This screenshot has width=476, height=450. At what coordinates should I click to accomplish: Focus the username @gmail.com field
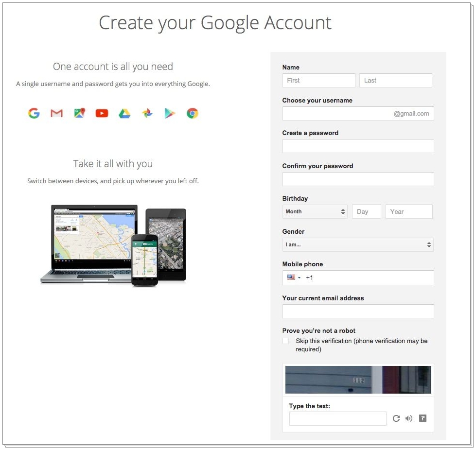358,114
